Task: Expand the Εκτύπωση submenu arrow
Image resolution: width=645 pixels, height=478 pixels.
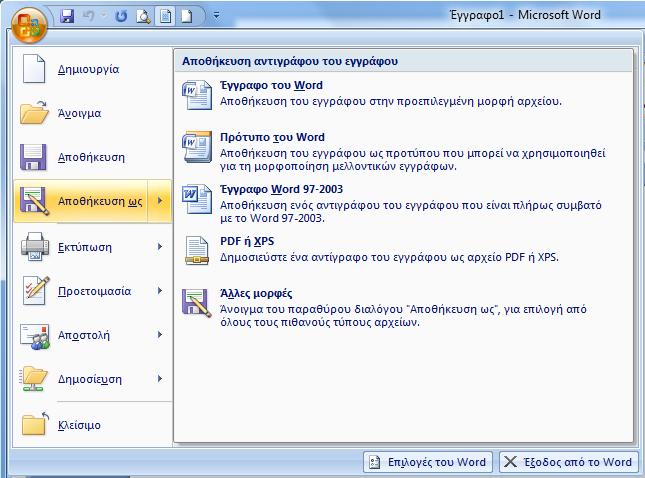Action: [160, 247]
